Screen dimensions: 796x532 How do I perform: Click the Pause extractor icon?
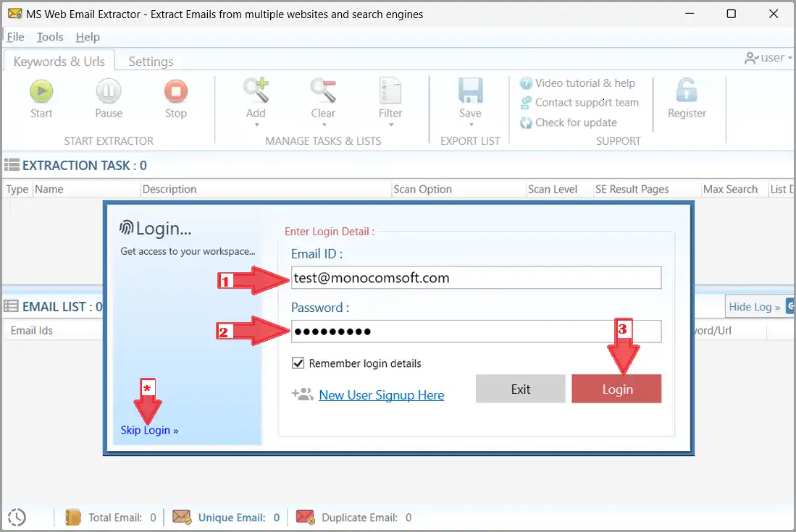pos(109,91)
